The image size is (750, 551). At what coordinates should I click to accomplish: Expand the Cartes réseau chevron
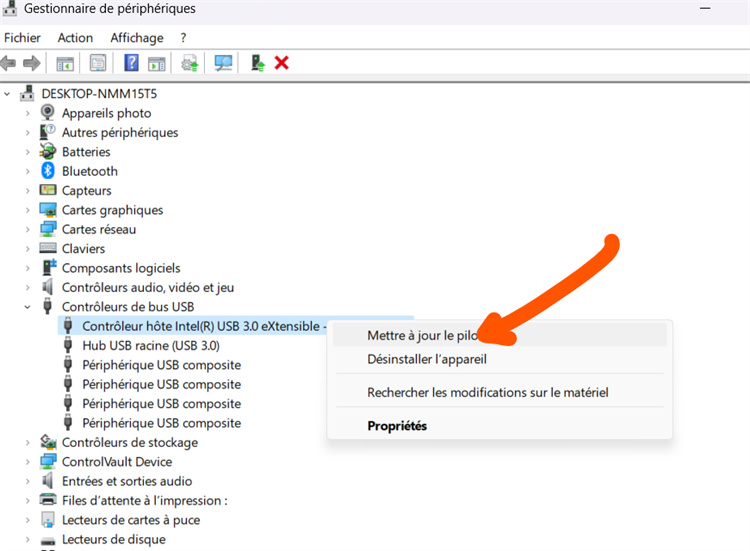point(27,230)
